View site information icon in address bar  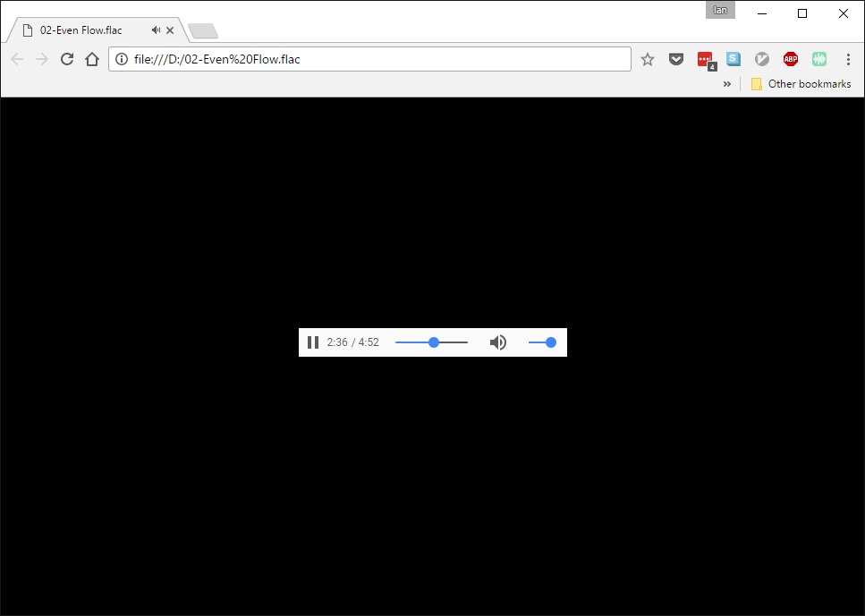(122, 59)
